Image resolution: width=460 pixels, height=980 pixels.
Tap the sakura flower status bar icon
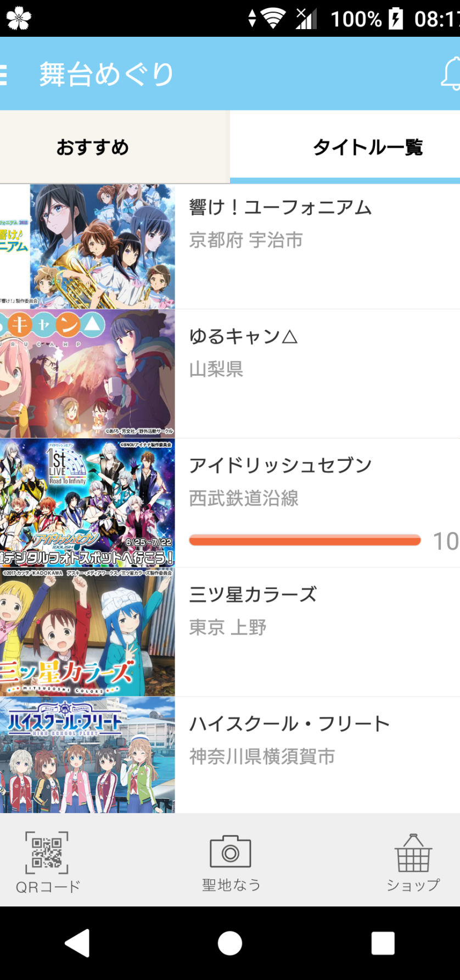pyautogui.click(x=19, y=19)
